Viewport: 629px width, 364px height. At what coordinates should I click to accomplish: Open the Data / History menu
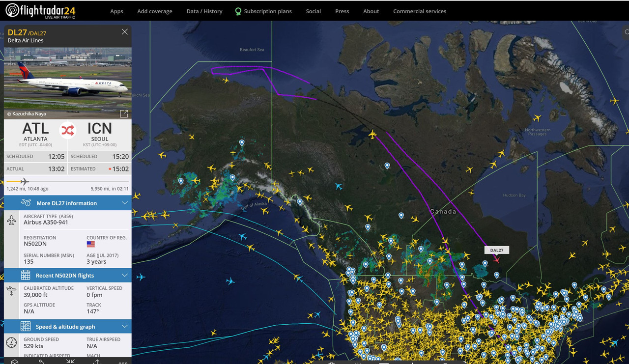coord(204,11)
